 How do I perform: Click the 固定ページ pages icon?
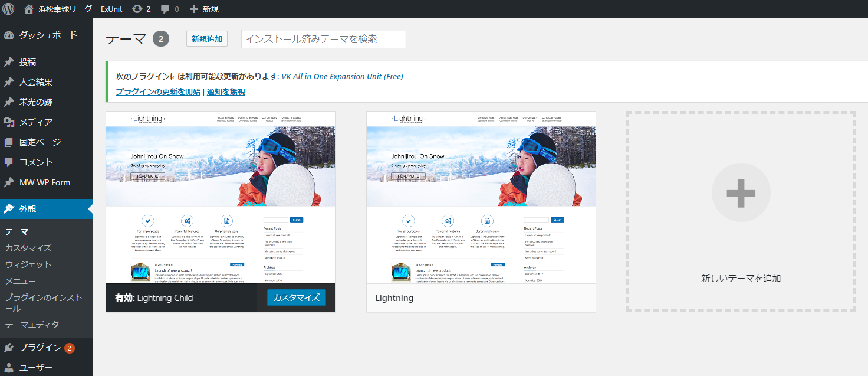pos(9,142)
